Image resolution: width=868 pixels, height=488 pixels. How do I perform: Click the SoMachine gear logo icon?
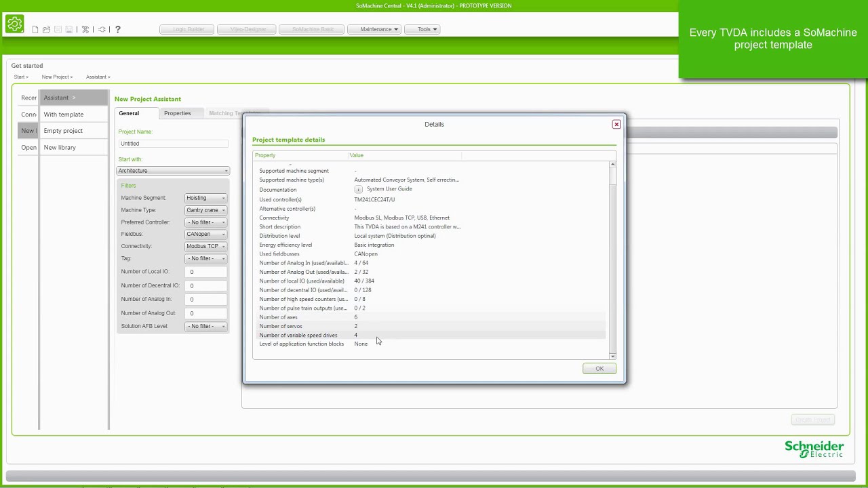pyautogui.click(x=14, y=24)
